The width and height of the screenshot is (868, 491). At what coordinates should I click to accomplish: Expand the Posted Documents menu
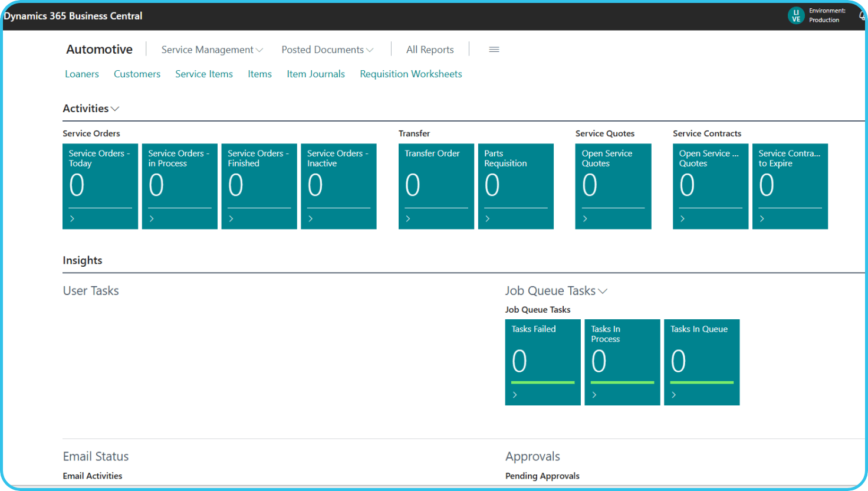point(327,50)
